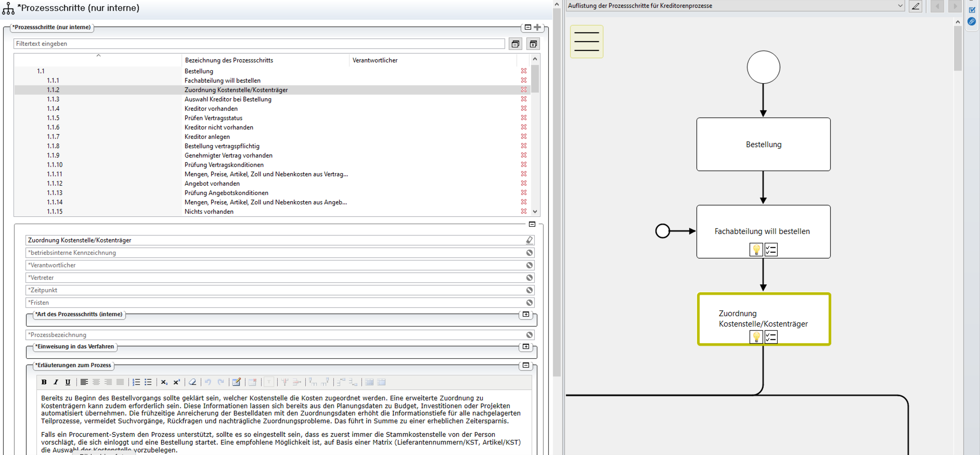
Task: Apply italic formatting
Action: tap(56, 382)
